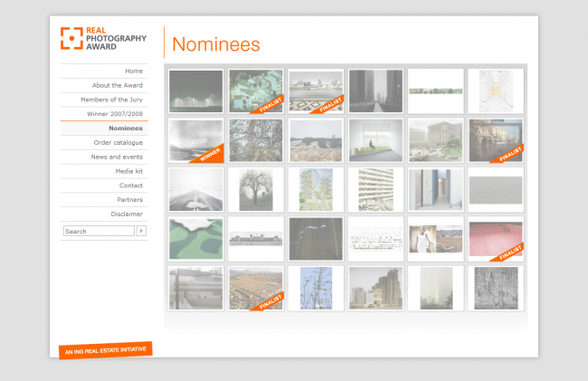This screenshot has height=381, width=588.
Task: Open the lone tree monochrome thumbnail
Action: 256,190
